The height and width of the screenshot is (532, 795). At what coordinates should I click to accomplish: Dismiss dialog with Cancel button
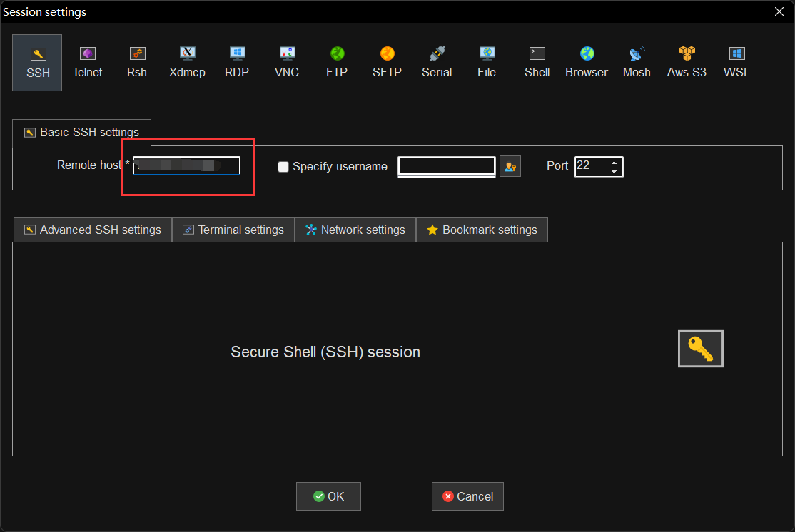[x=467, y=496]
